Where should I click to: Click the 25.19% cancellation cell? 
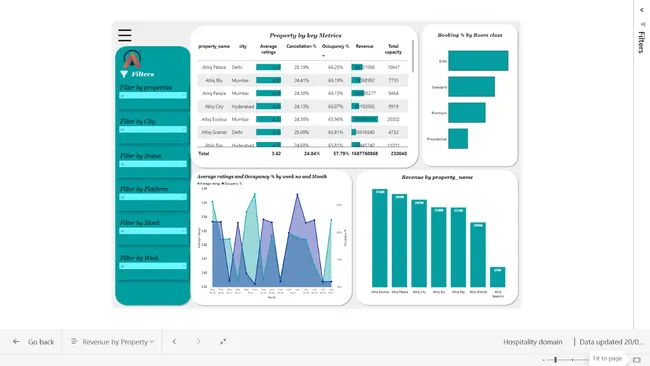pyautogui.click(x=301, y=67)
